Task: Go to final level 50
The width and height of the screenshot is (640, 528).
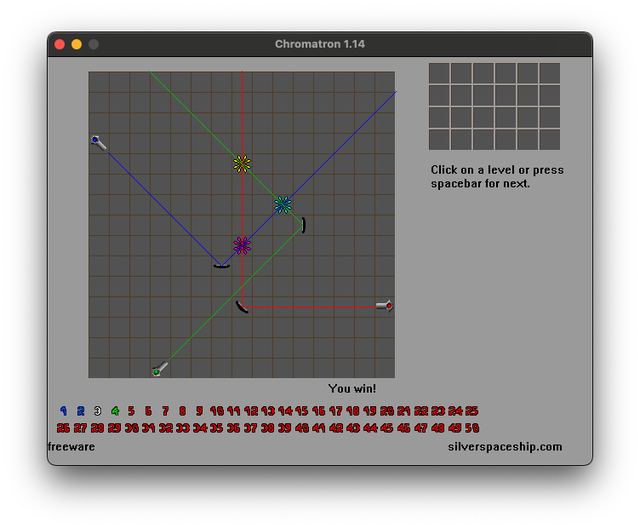Action: tap(472, 428)
